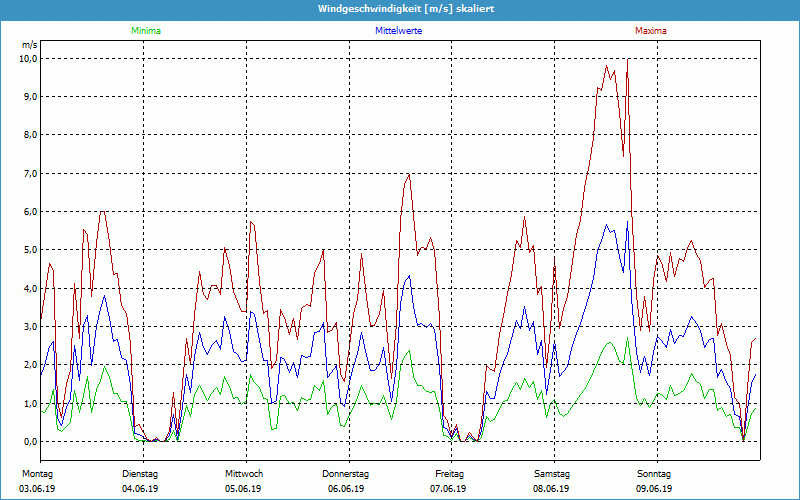Click the chart title 'Windgeschwindigkeit [m/s] skaliert'
Viewport: 800px width, 500px height.
pyautogui.click(x=406, y=9)
